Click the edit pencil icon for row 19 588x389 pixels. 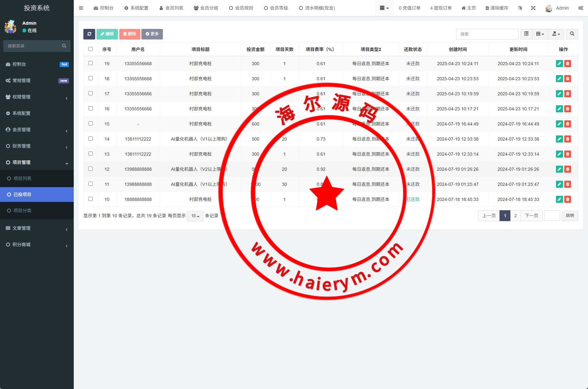pyautogui.click(x=559, y=64)
